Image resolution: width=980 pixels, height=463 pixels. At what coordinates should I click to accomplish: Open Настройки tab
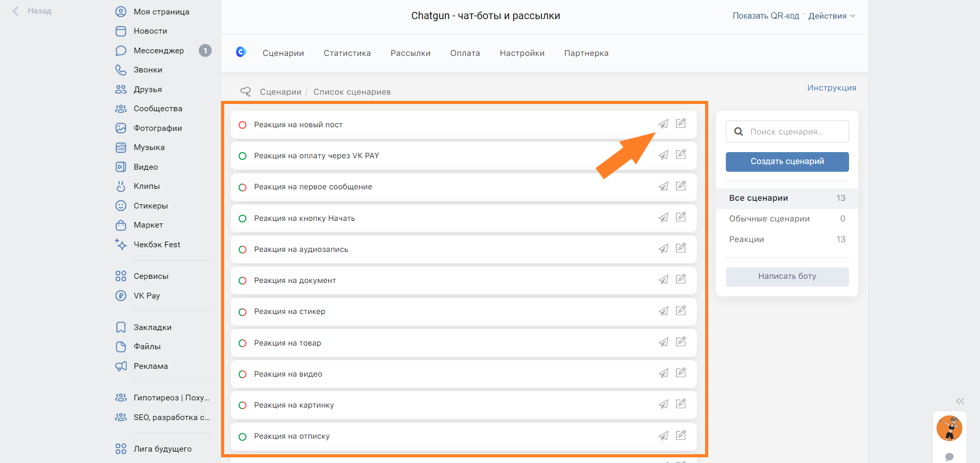pos(522,53)
